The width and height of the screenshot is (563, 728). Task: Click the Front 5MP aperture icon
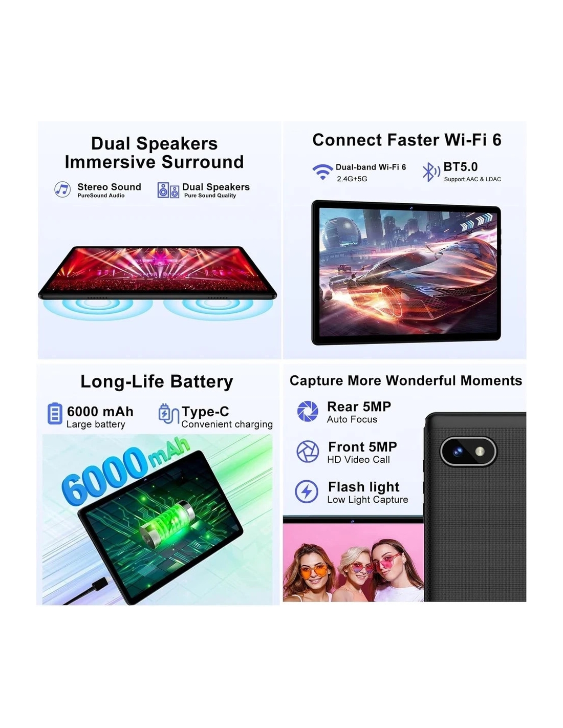(308, 452)
